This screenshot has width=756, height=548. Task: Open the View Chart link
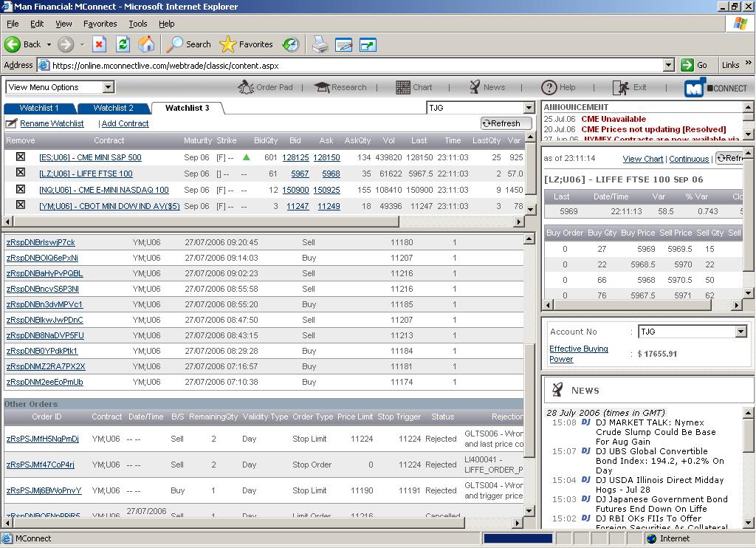point(643,159)
